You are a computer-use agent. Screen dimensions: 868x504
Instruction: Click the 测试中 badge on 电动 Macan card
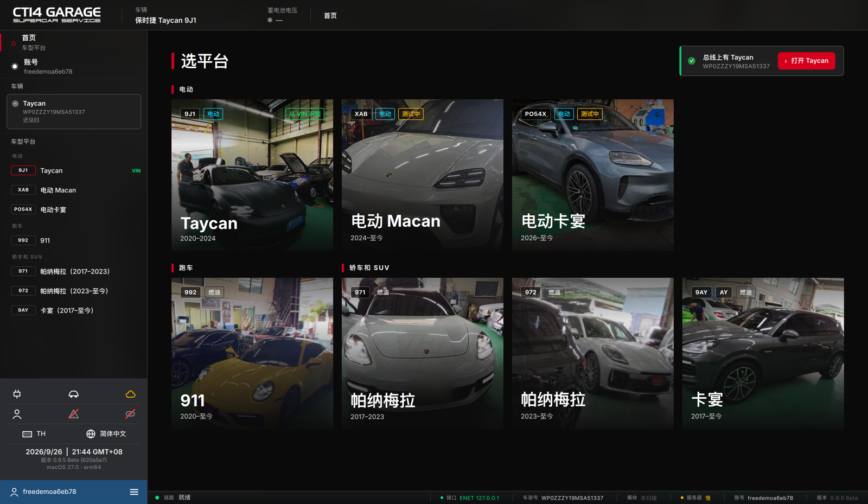pyautogui.click(x=411, y=114)
